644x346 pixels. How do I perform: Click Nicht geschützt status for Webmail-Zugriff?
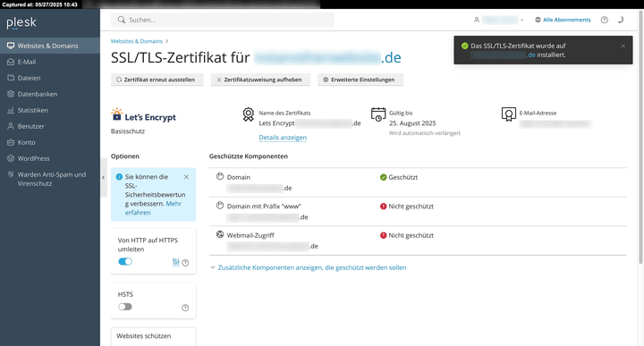click(407, 236)
